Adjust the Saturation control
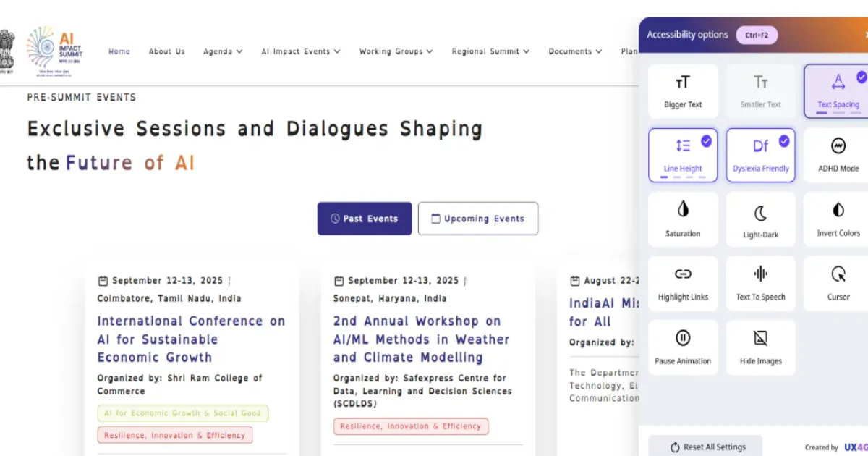Screen dimensions: 868x456 pyautogui.click(x=683, y=219)
